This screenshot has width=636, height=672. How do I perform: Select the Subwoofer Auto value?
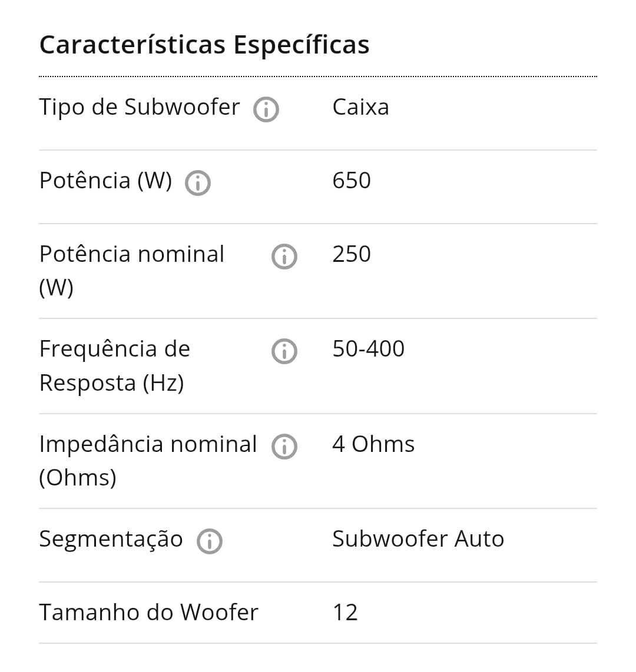pos(418,538)
